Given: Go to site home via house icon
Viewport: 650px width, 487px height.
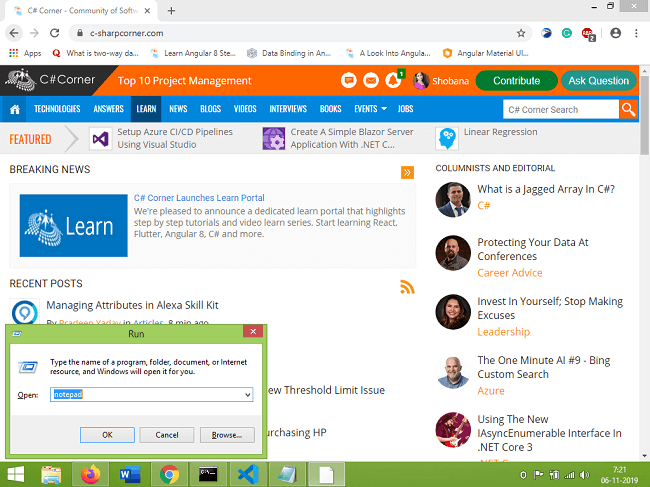Looking at the screenshot, I should [x=15, y=109].
